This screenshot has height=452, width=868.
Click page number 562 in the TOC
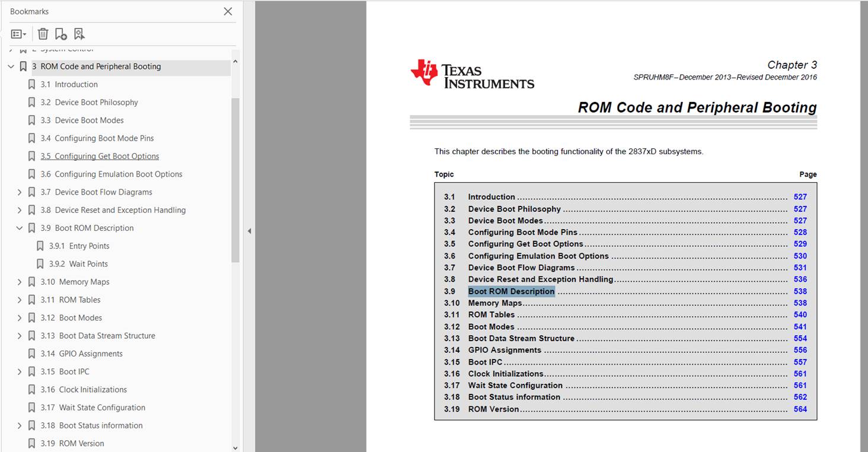pos(800,397)
